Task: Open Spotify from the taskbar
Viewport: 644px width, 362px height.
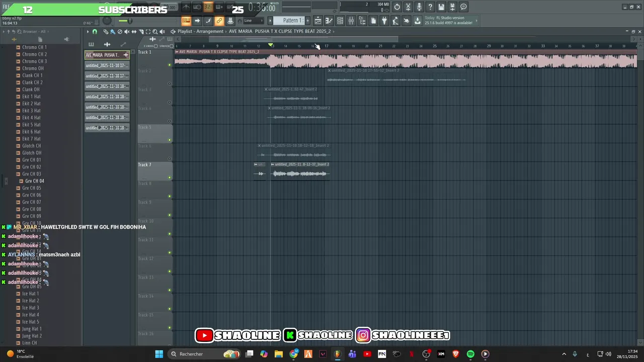Action: pos(470,354)
